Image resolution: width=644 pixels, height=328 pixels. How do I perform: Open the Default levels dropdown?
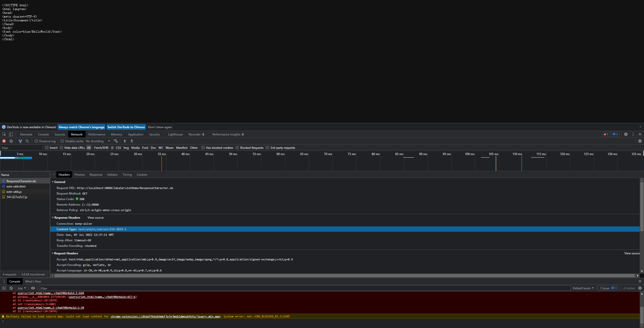(583, 288)
